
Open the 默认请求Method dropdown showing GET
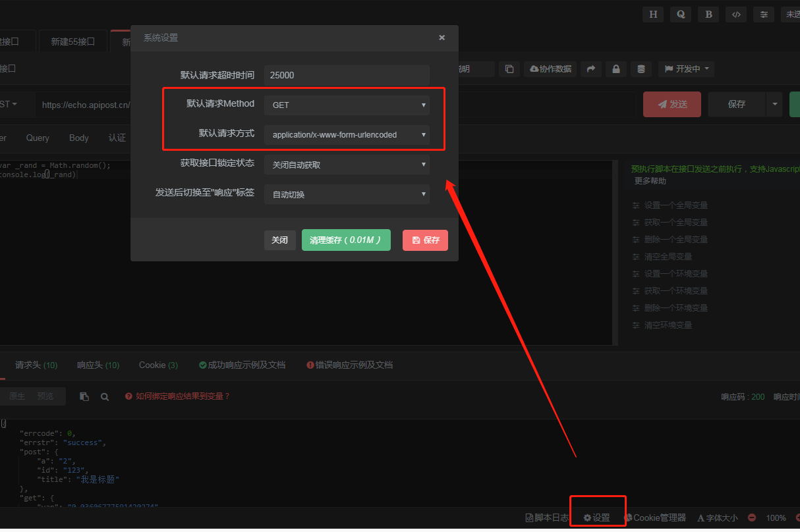coord(347,105)
